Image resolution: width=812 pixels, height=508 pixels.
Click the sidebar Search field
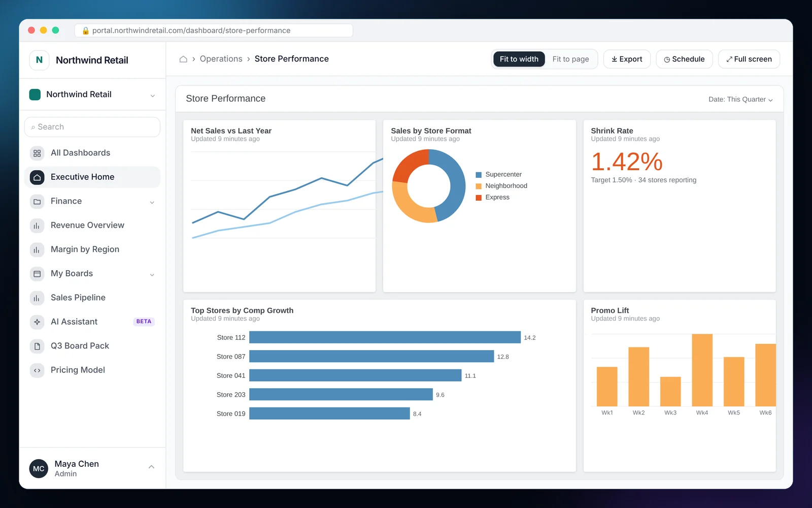click(x=92, y=127)
